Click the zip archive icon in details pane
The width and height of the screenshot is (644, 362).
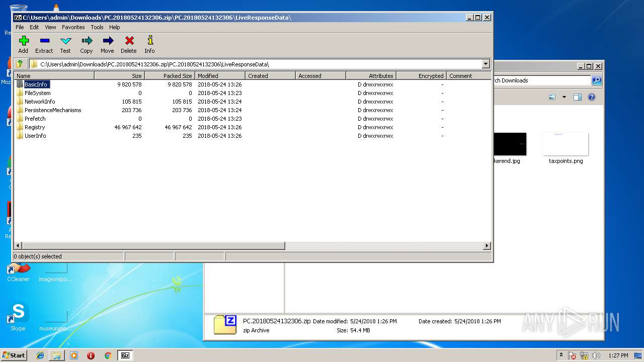click(225, 325)
